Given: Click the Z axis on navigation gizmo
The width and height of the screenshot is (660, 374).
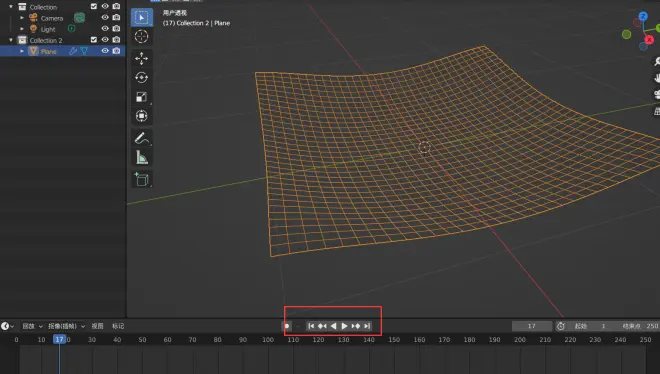Looking at the screenshot, I should point(643,16).
